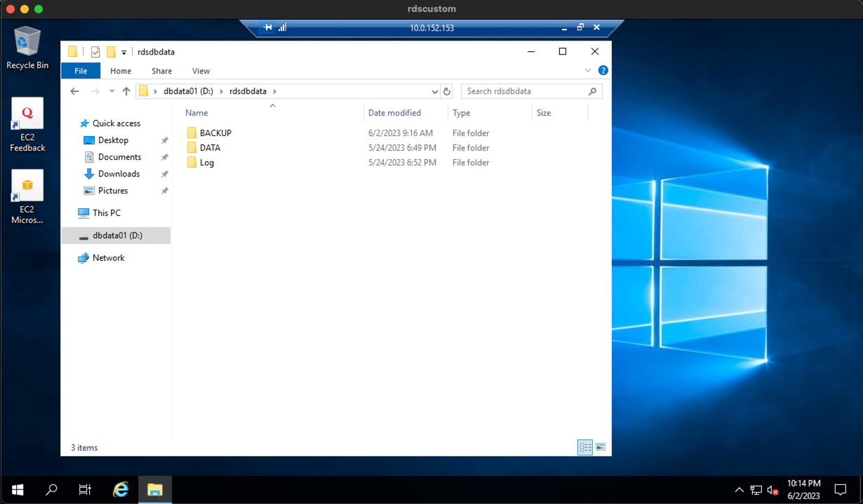Click the Refresh icon in address bar
Image resolution: width=863 pixels, height=504 pixels.
pos(447,91)
